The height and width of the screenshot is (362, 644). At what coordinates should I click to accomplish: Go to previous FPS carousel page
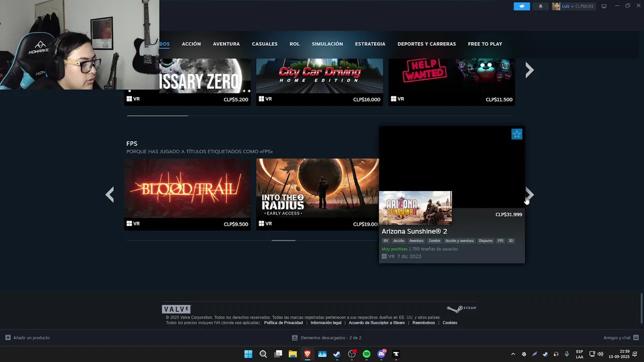tap(110, 195)
